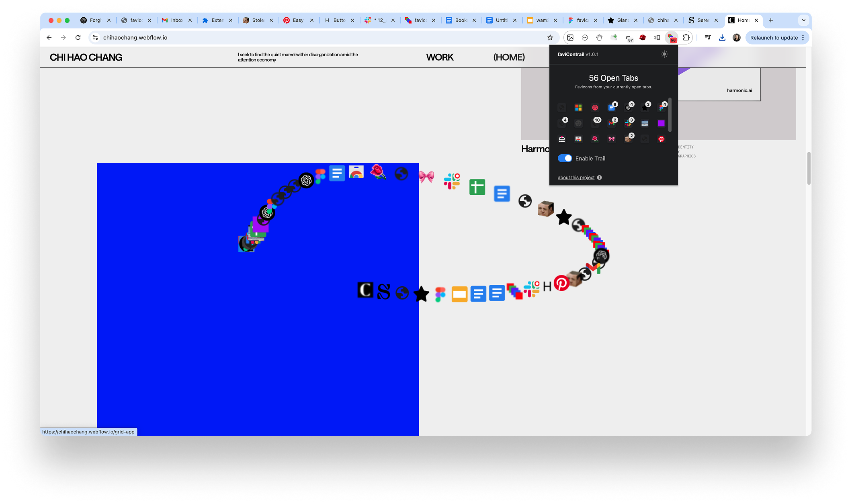The width and height of the screenshot is (852, 504).
Task: Click the CHI HAO CHANG site logo
Action: point(86,57)
